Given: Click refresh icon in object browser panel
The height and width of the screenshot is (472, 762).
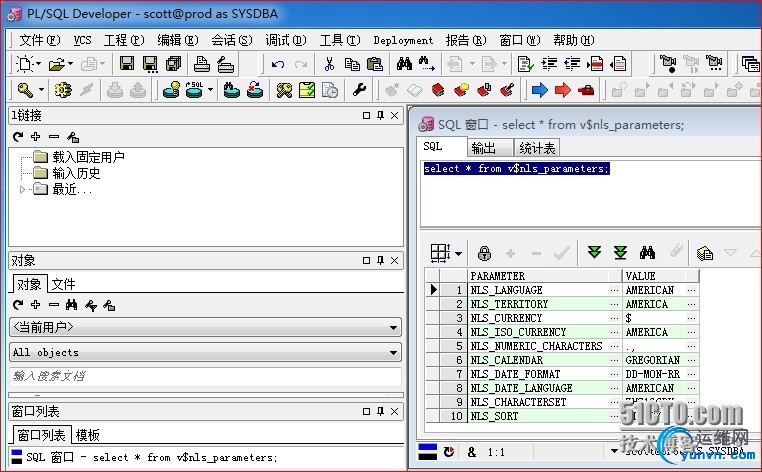Looking at the screenshot, I should coord(18,305).
